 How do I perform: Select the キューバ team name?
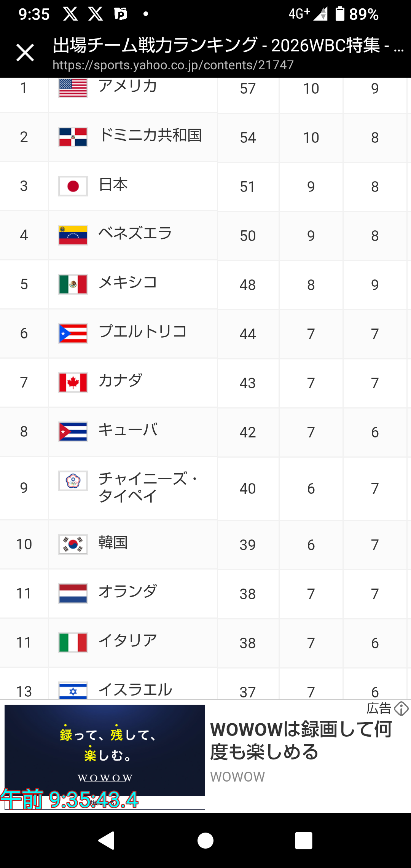[128, 430]
